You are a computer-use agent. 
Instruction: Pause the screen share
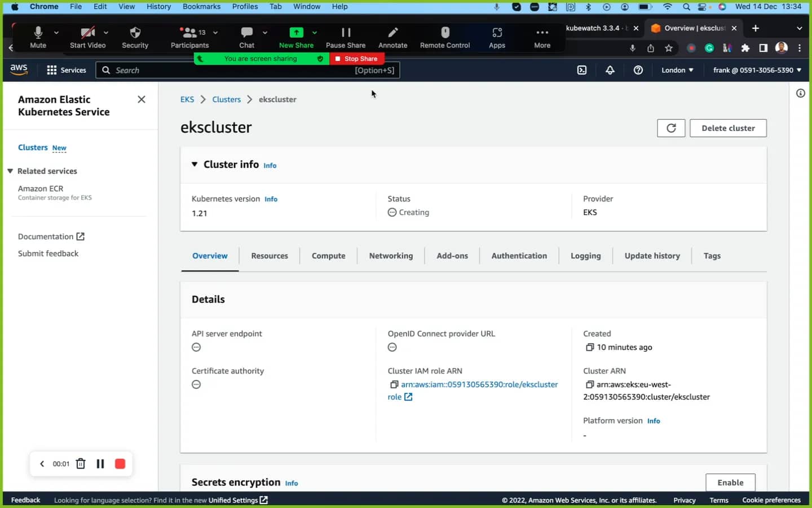(x=346, y=37)
